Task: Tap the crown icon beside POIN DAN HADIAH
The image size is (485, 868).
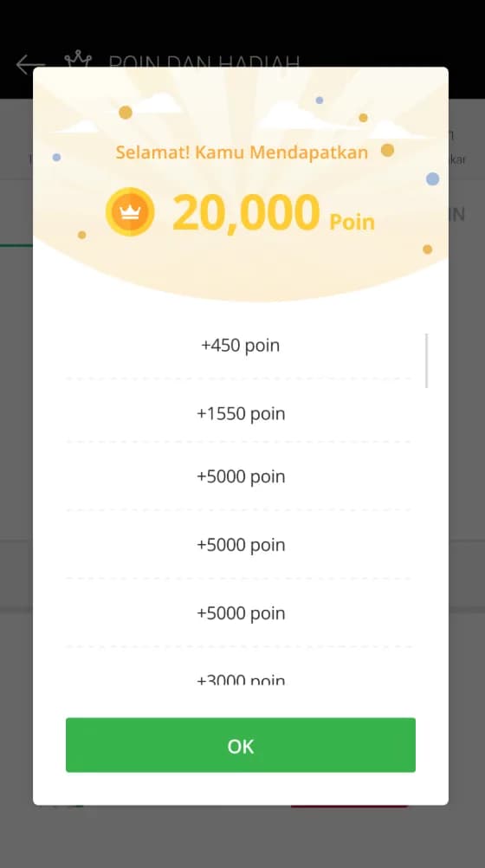Action: [78, 59]
